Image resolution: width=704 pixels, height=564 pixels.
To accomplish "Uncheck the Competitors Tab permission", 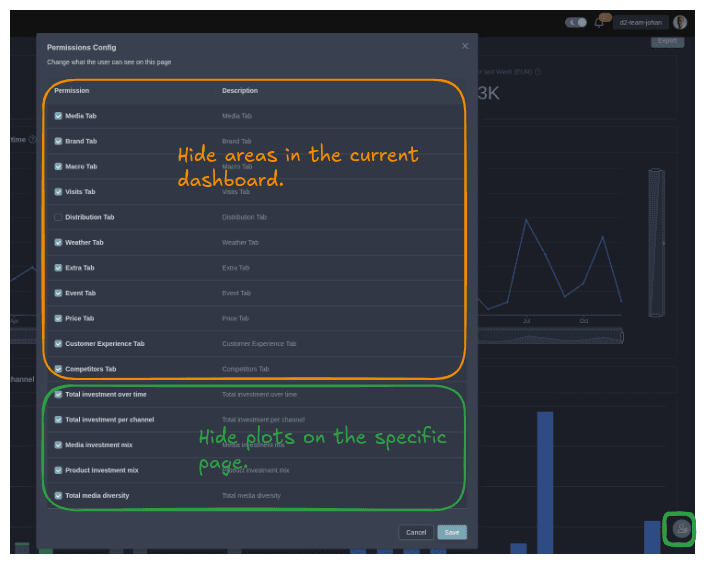I will click(x=58, y=369).
